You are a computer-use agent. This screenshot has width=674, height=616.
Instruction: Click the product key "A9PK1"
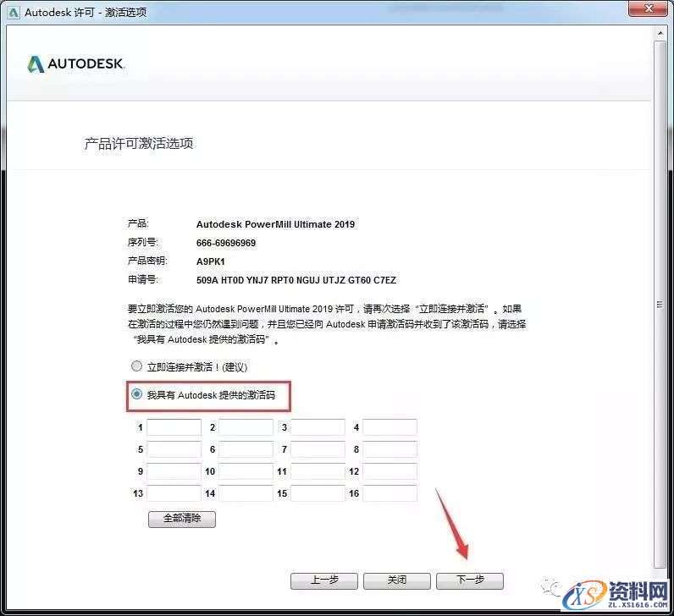tap(211, 261)
